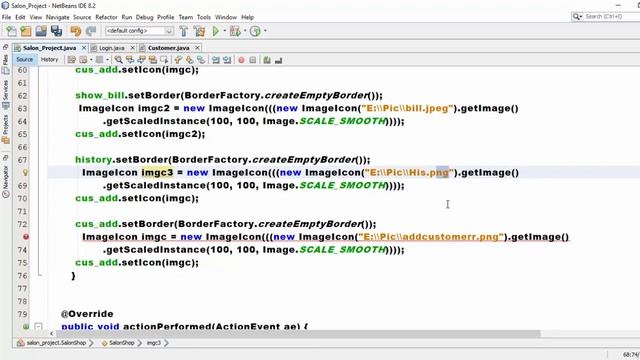Viewport: 640px width, 360px height.
Task: Click the Uncomment lines icon
Action: (x=278, y=60)
